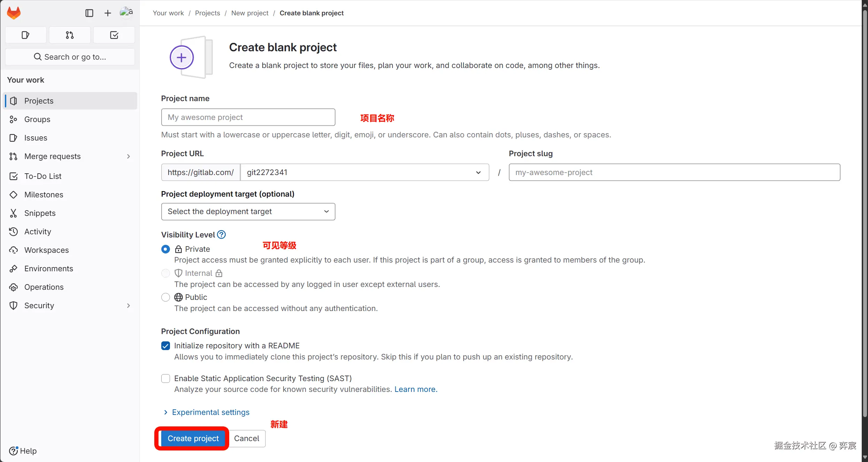Open the merge requests icon shortcut
The image size is (868, 462).
pos(70,35)
